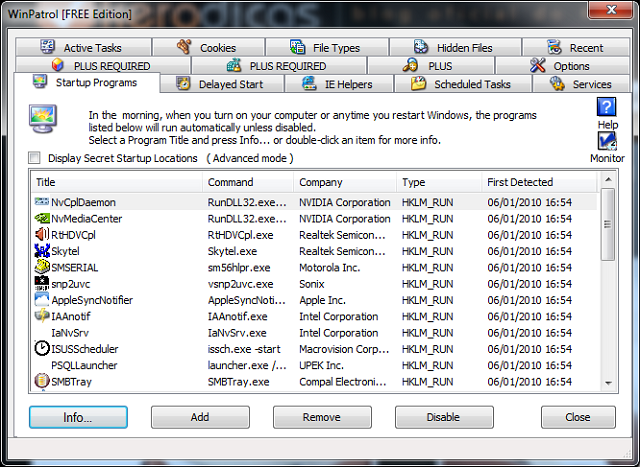Sort list by Title column header

click(117, 182)
